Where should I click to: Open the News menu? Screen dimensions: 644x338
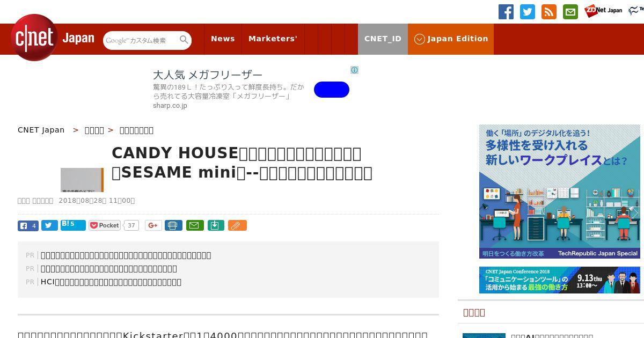223,39
